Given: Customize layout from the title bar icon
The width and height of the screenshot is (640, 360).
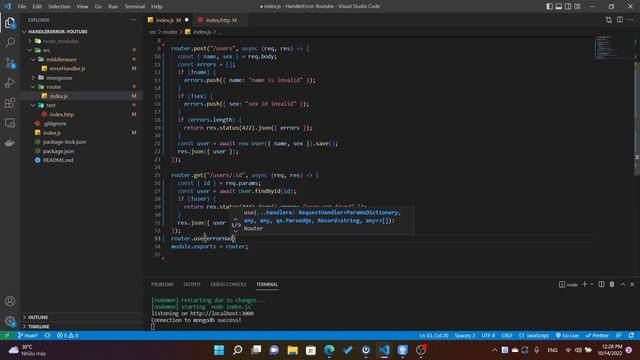Looking at the screenshot, I should (x=577, y=6).
